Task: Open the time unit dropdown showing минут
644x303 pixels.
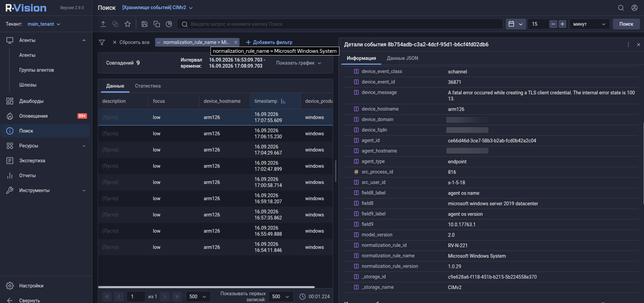Action: coord(590,24)
